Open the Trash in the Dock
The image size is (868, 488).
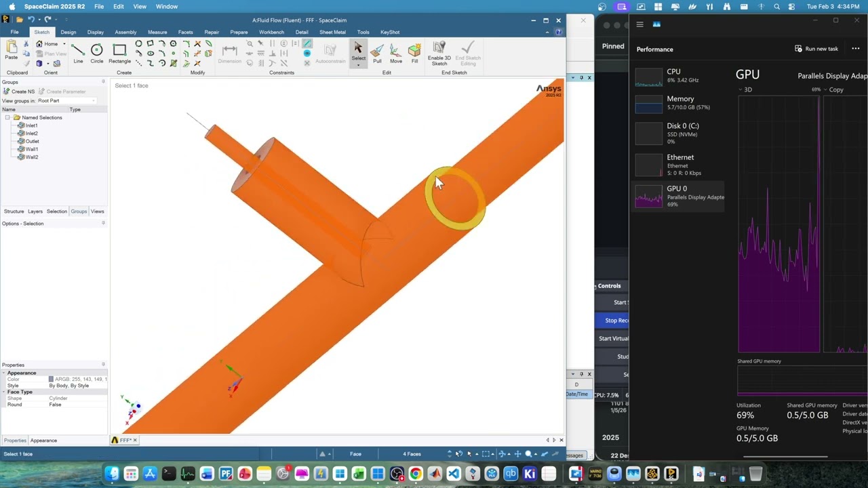click(755, 474)
